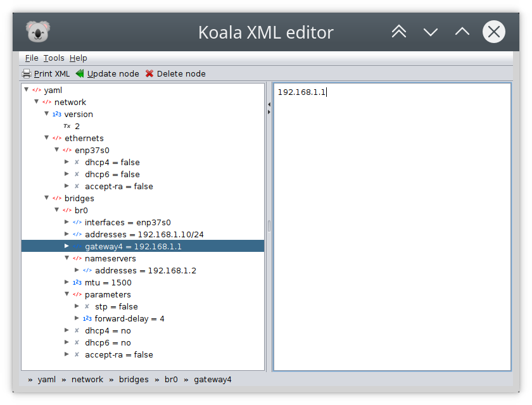Select the last accept-ra = false row under br0
The image size is (532, 405).
click(119, 355)
